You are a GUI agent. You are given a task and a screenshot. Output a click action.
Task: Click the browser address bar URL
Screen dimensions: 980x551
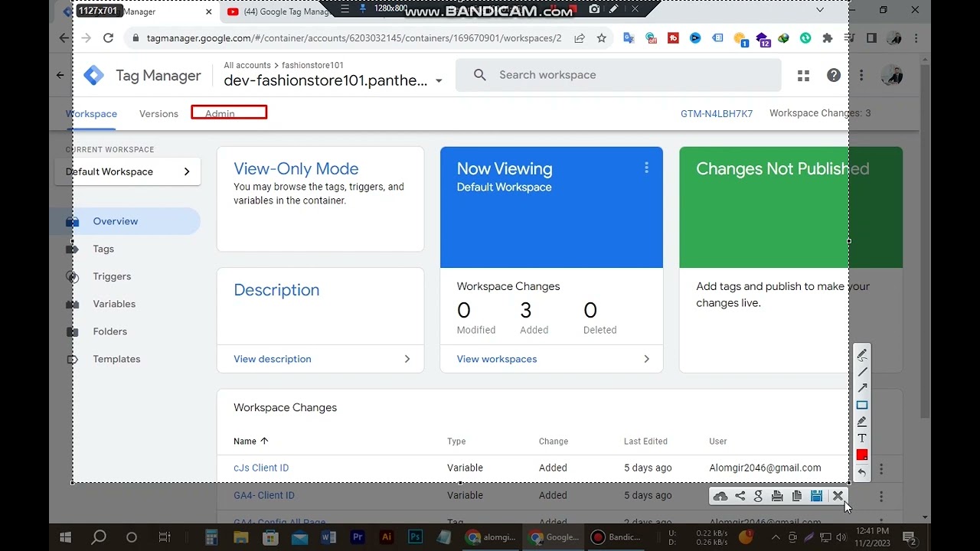click(354, 37)
